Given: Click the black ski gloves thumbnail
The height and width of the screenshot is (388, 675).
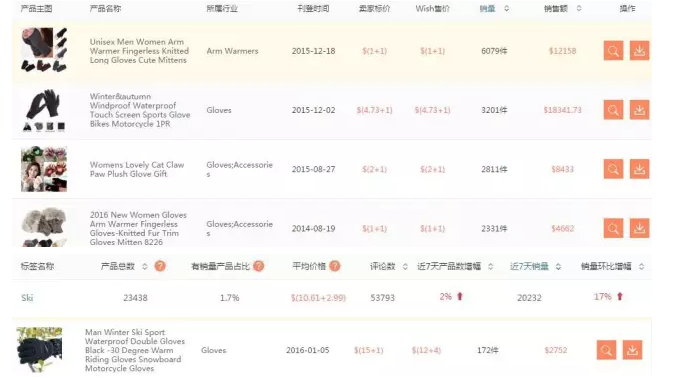Looking at the screenshot, I should (39, 349).
